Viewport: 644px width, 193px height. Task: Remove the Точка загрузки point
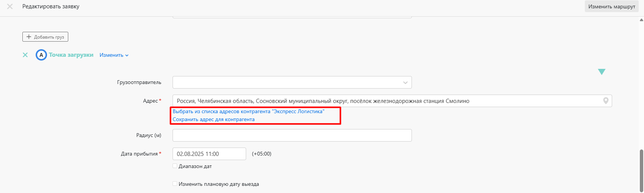pyautogui.click(x=25, y=55)
